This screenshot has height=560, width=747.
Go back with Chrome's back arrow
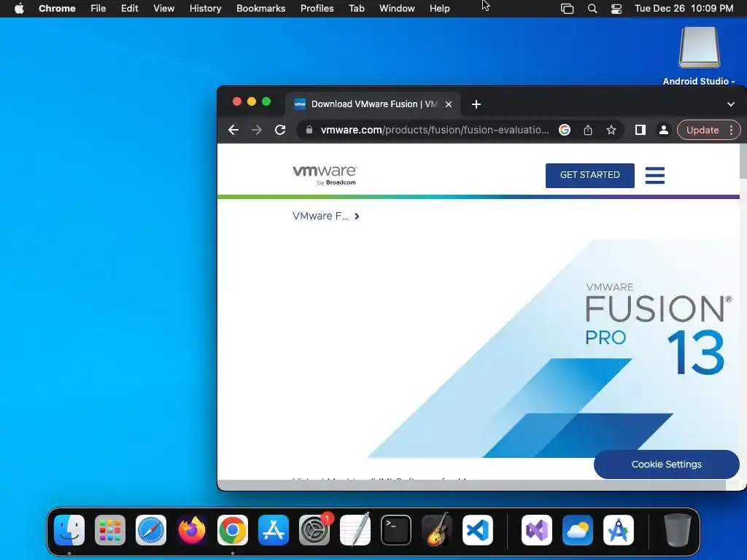tap(233, 130)
